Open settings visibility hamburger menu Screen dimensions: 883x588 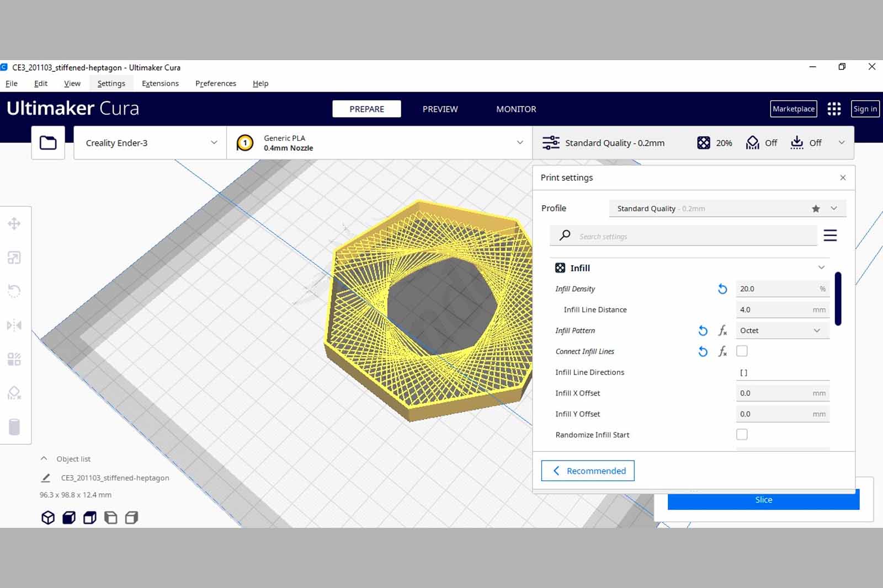(830, 236)
